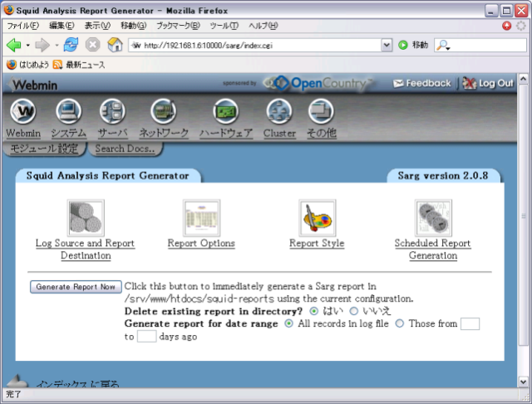This screenshot has width=532, height=404.
Task: Select the Cluster category icon
Action: [x=279, y=111]
